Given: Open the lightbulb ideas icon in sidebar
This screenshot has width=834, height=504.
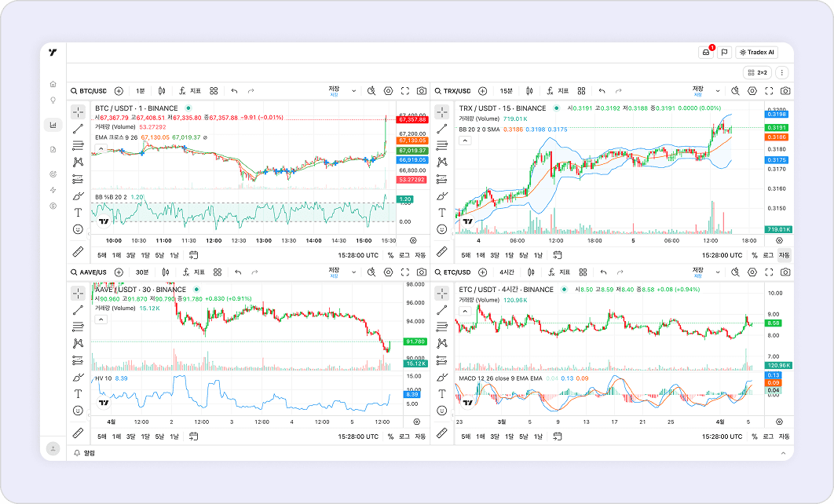Looking at the screenshot, I should click(x=53, y=100).
